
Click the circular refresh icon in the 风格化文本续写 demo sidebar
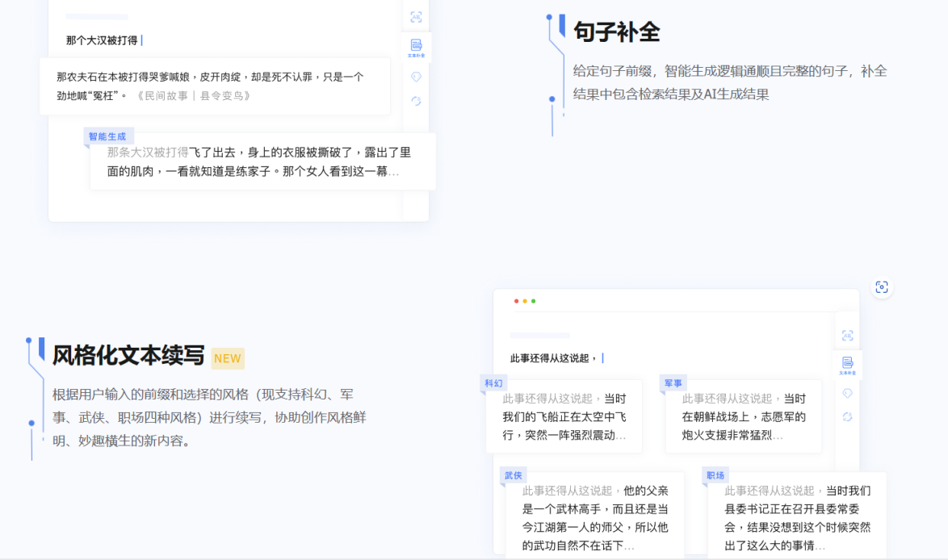click(x=847, y=416)
